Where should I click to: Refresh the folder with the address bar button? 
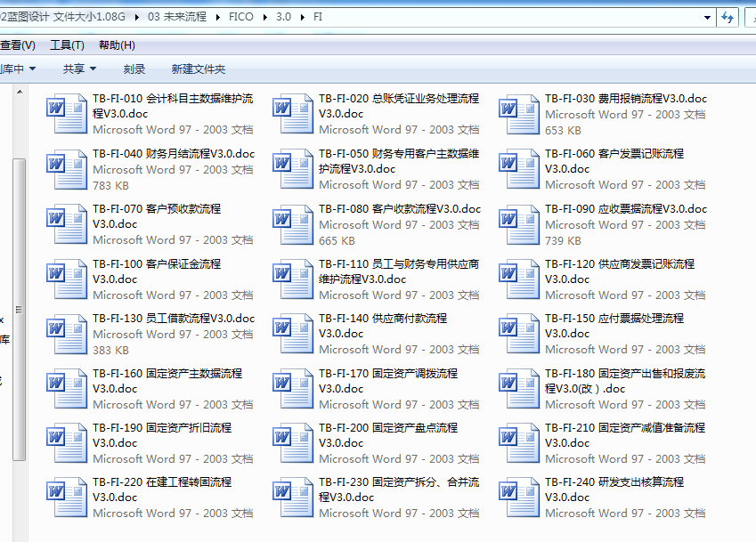(728, 18)
